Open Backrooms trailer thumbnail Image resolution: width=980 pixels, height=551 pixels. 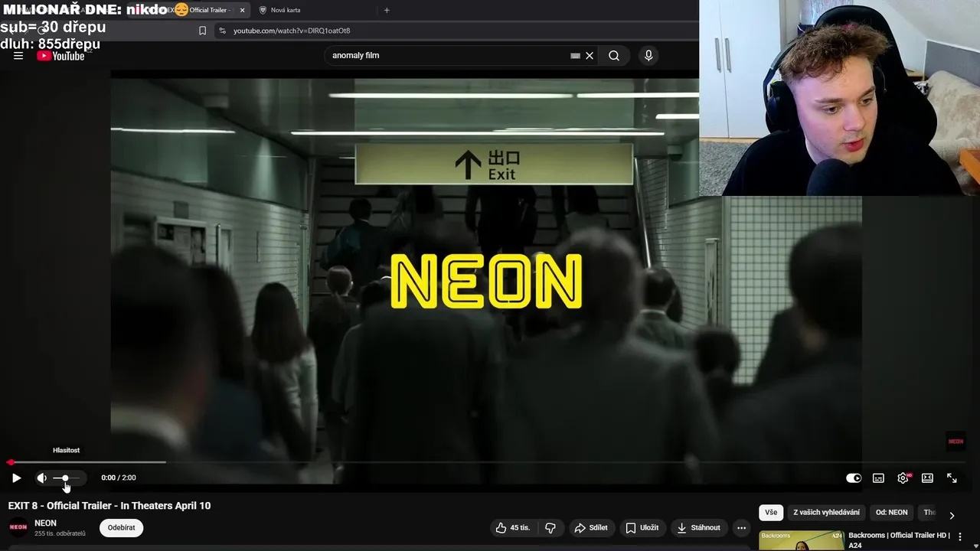tap(801, 540)
